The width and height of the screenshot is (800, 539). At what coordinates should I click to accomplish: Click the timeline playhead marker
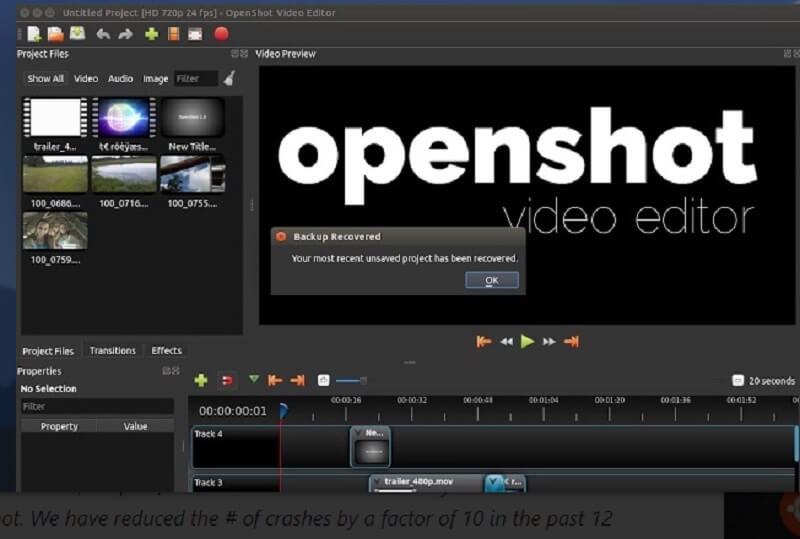283,410
